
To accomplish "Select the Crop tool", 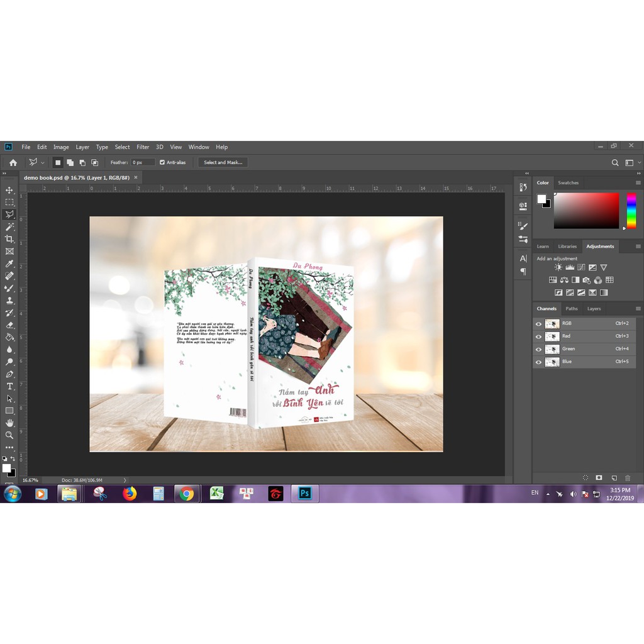I will click(9, 239).
